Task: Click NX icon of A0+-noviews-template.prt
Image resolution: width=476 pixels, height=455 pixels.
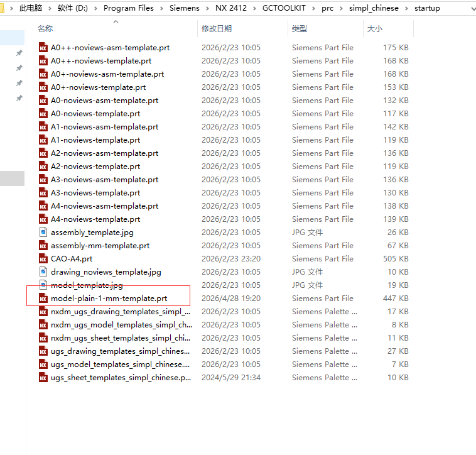Action: point(43,87)
